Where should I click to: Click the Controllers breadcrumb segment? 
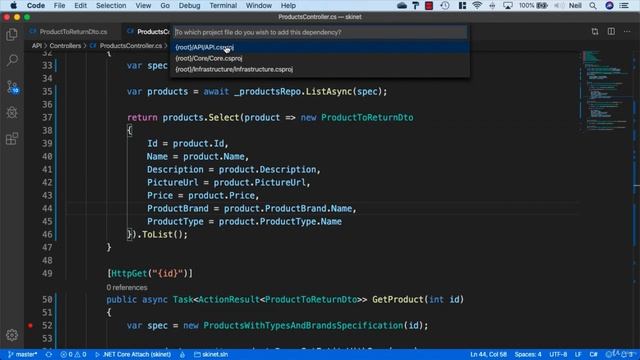[x=65, y=46]
